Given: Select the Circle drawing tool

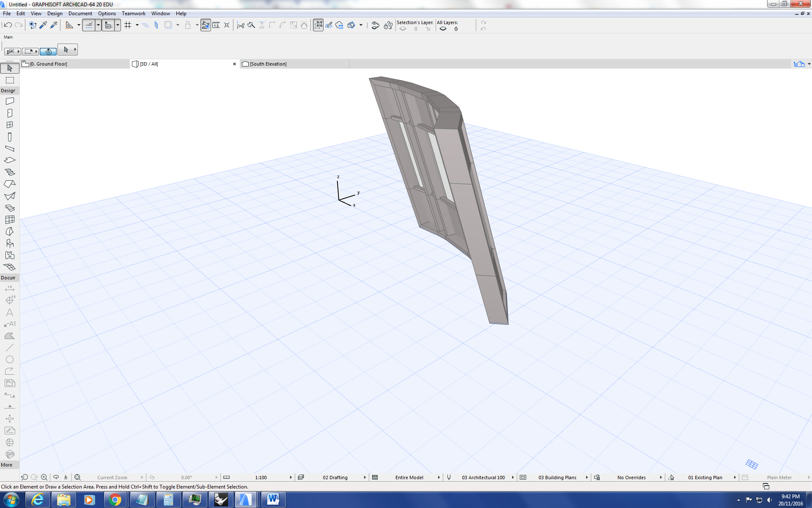Looking at the screenshot, I should pos(10,359).
